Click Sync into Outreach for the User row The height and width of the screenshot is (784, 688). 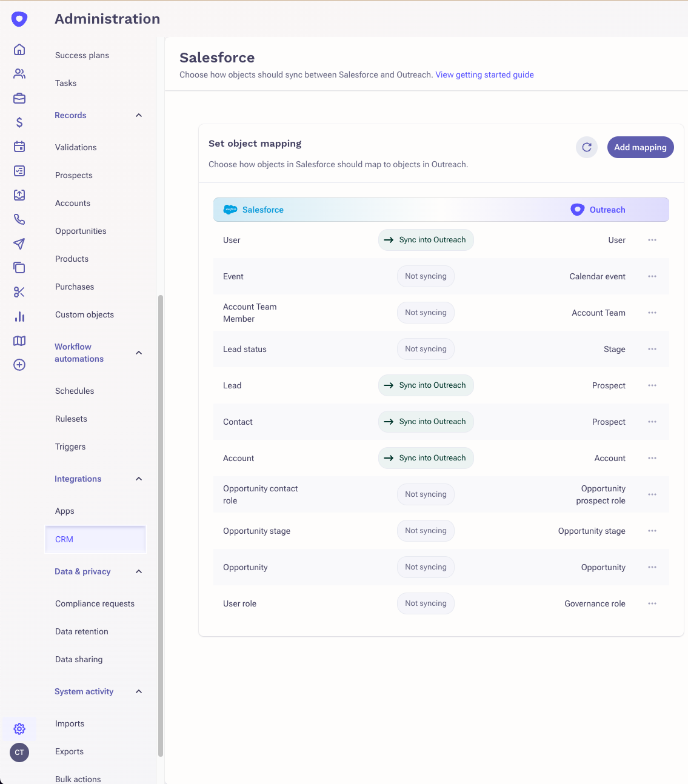(426, 240)
